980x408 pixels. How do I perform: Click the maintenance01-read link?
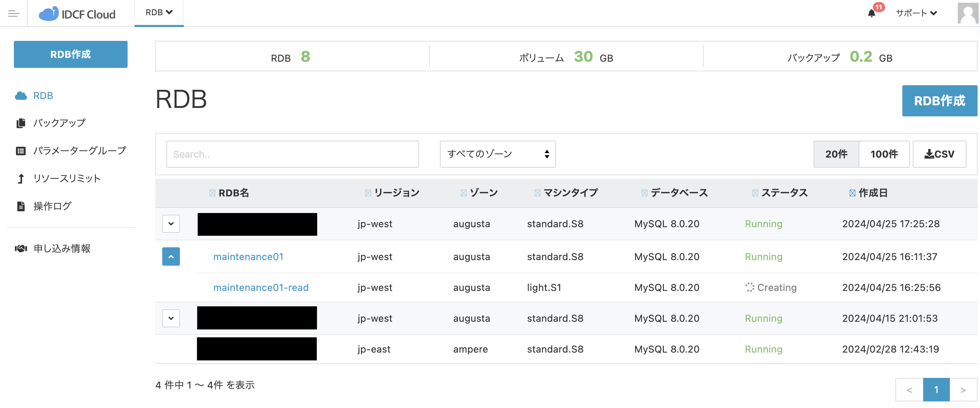click(x=261, y=287)
